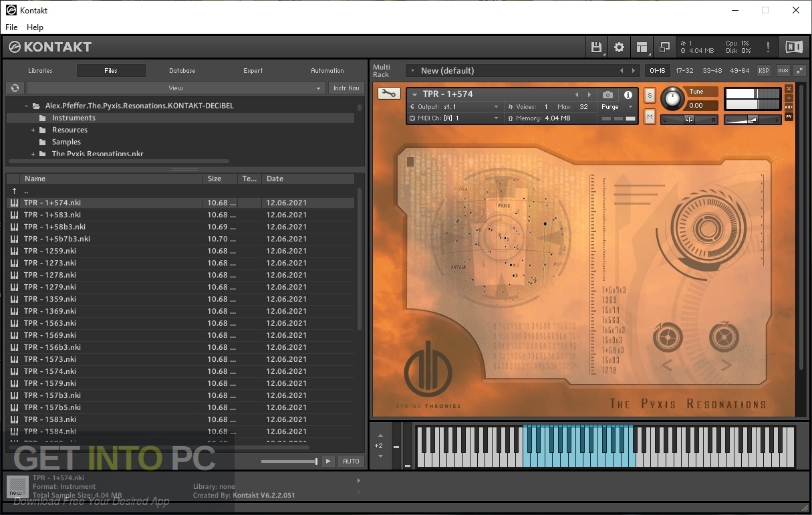Viewport: 812px width, 515px height.
Task: Toggle the aux panel in Multi Rack header
Action: pos(783,70)
